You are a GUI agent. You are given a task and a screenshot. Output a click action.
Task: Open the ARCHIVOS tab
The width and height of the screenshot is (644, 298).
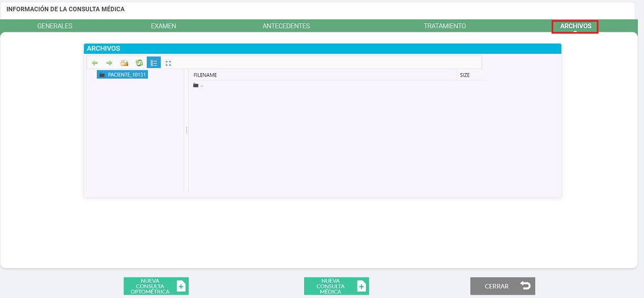click(x=575, y=26)
